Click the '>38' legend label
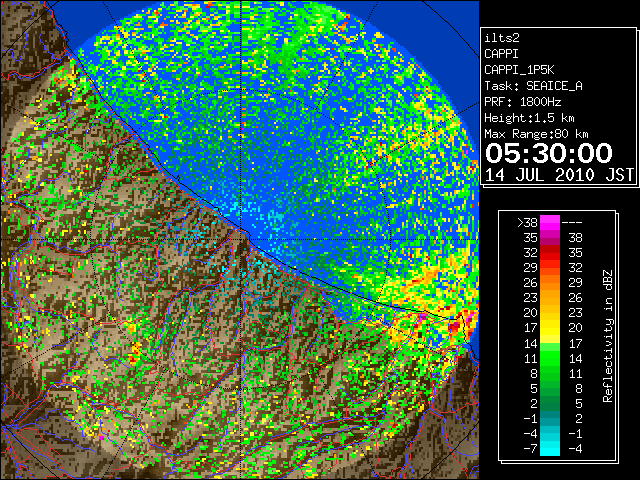 [527, 223]
